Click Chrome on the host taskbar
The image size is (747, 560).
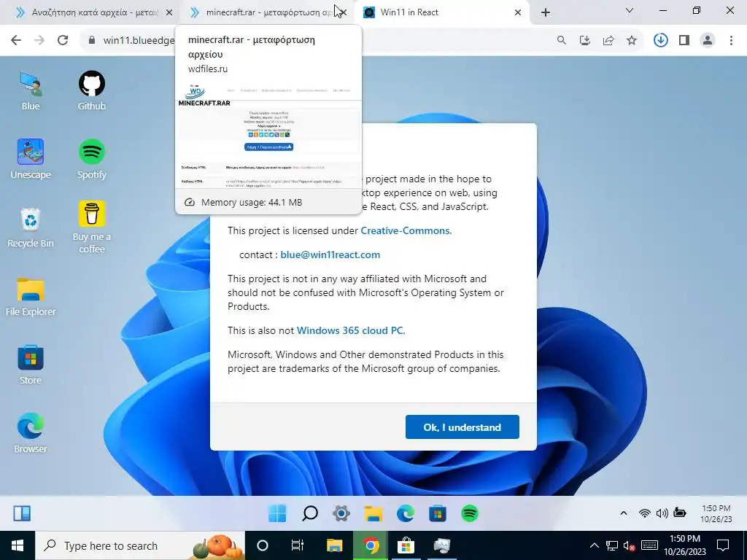click(x=371, y=545)
